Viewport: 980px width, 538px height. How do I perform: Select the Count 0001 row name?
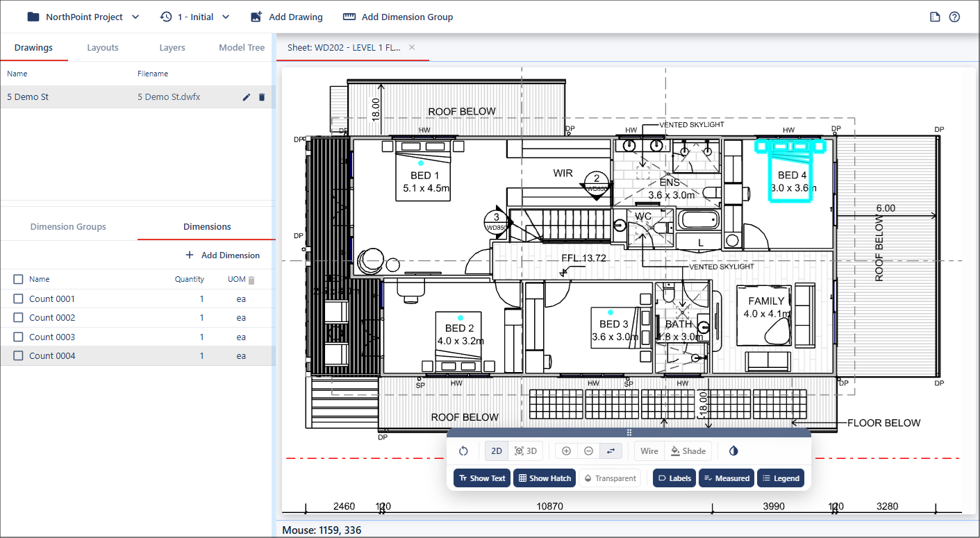(52, 299)
